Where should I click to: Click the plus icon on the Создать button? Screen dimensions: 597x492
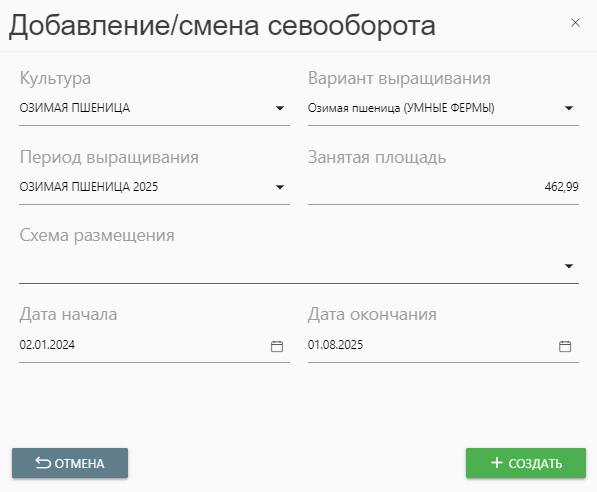click(497, 463)
